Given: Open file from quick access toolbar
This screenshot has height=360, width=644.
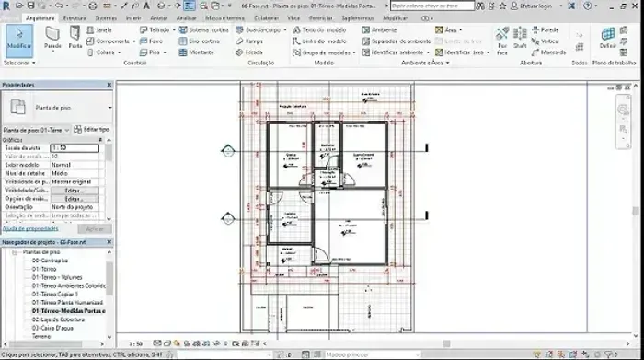Looking at the screenshot, I should coord(19,6).
